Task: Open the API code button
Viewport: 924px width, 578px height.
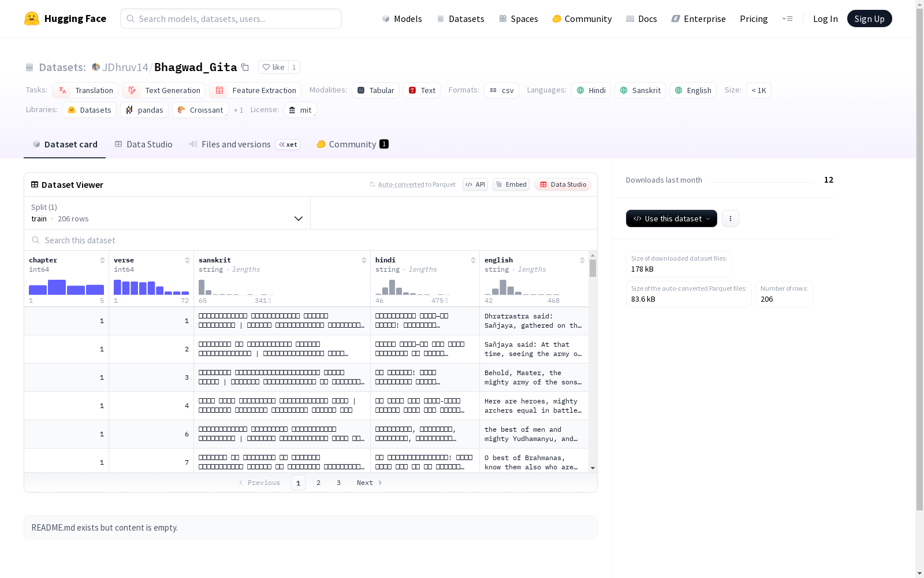Action: (475, 184)
